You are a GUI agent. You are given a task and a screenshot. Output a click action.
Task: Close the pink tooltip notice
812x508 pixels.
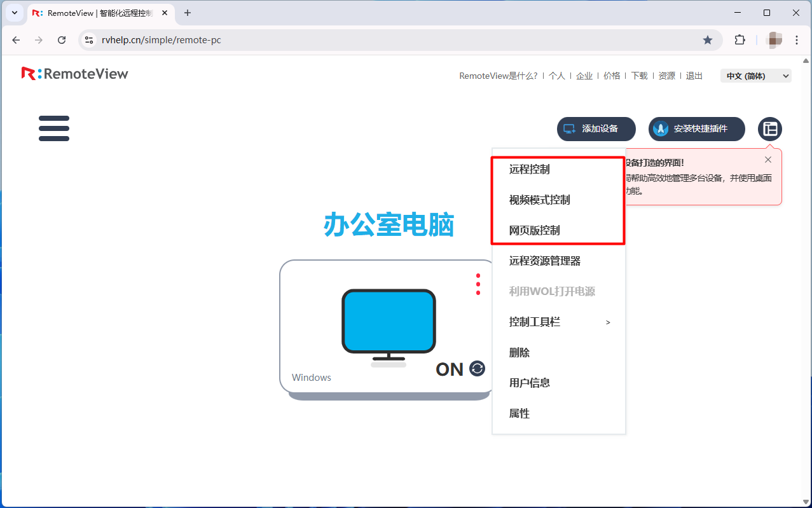point(768,160)
